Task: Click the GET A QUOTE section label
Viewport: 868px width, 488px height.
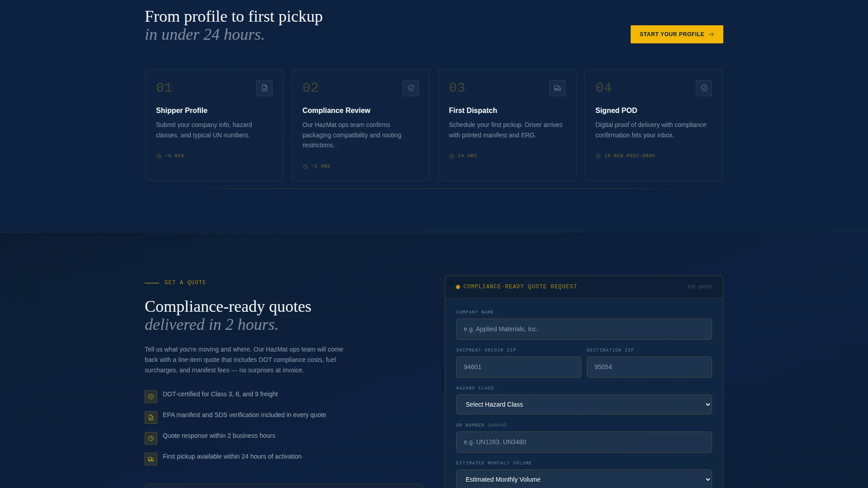Action: click(x=185, y=282)
